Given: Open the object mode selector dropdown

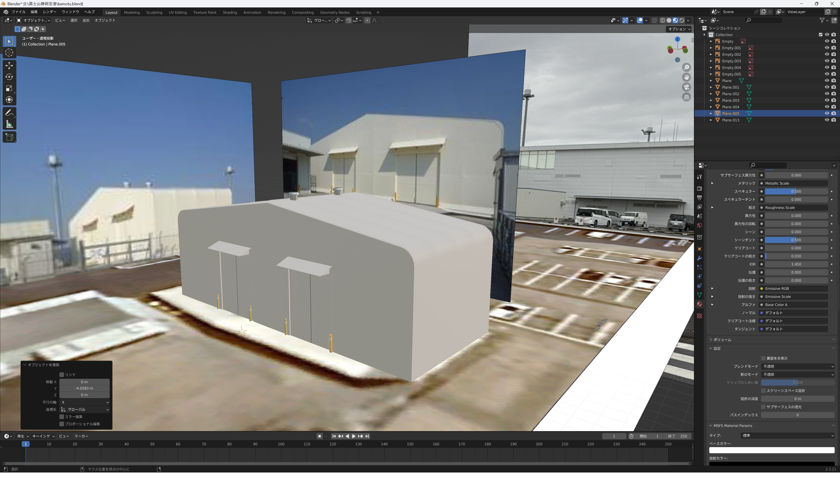Looking at the screenshot, I should [33, 20].
